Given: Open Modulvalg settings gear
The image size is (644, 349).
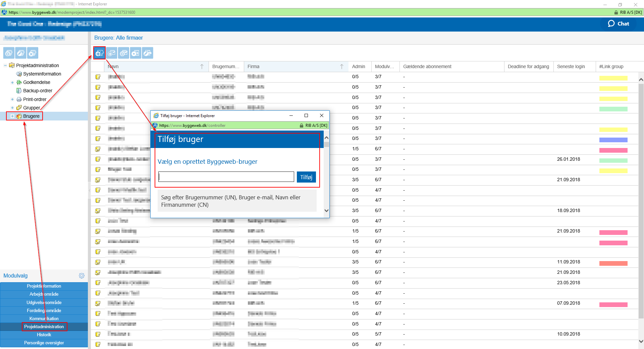Looking at the screenshot, I should pos(82,276).
